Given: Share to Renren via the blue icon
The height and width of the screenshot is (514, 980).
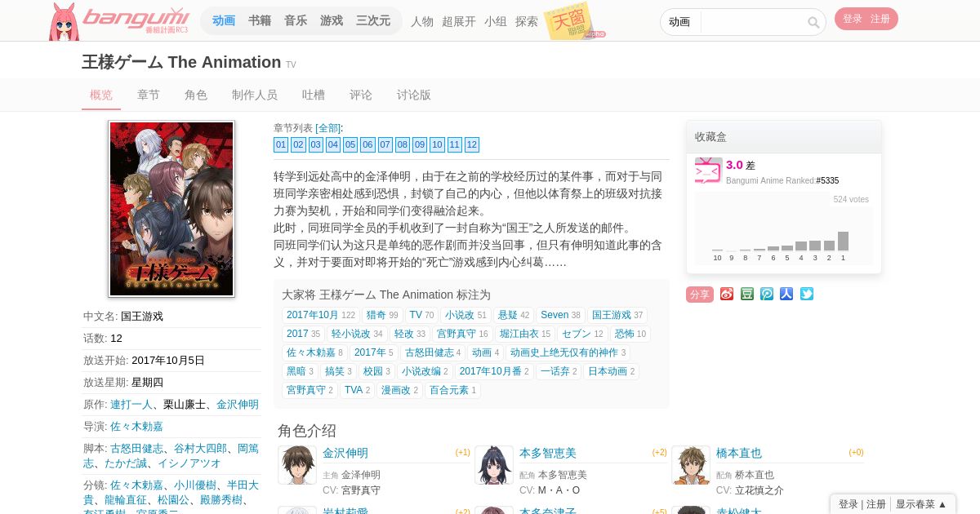Looking at the screenshot, I should point(786,294).
